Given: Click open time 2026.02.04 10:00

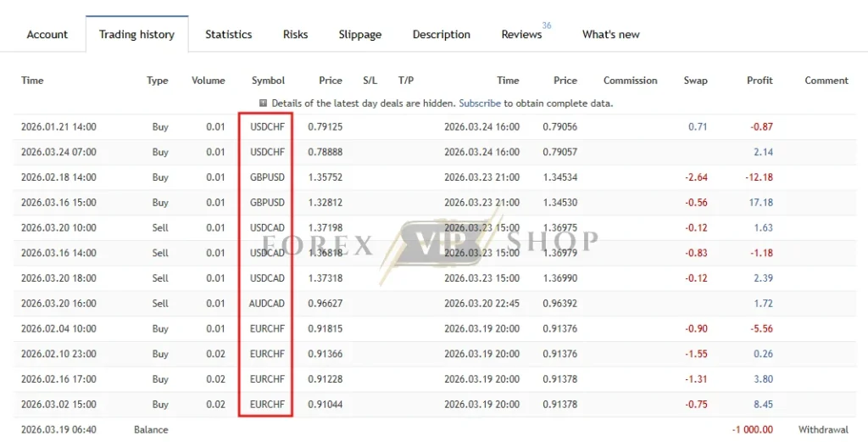Looking at the screenshot, I should (x=58, y=328).
